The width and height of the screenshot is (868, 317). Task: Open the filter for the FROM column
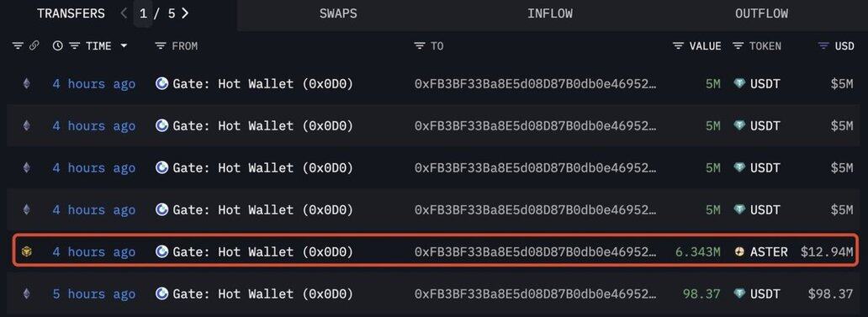pyautogui.click(x=161, y=46)
